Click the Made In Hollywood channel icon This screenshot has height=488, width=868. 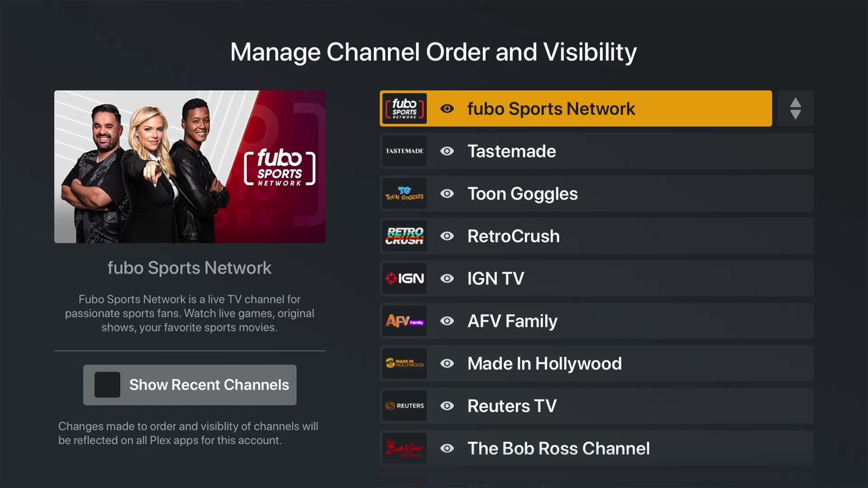404,364
